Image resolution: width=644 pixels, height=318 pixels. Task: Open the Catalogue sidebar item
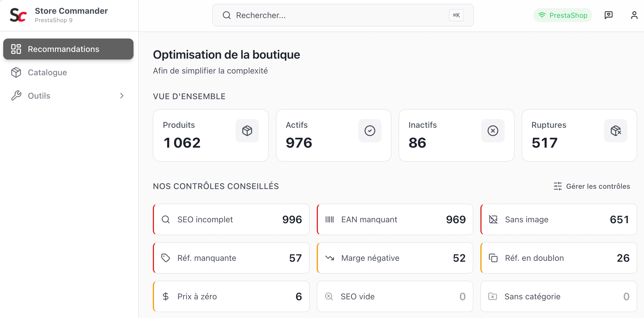[x=68, y=72]
